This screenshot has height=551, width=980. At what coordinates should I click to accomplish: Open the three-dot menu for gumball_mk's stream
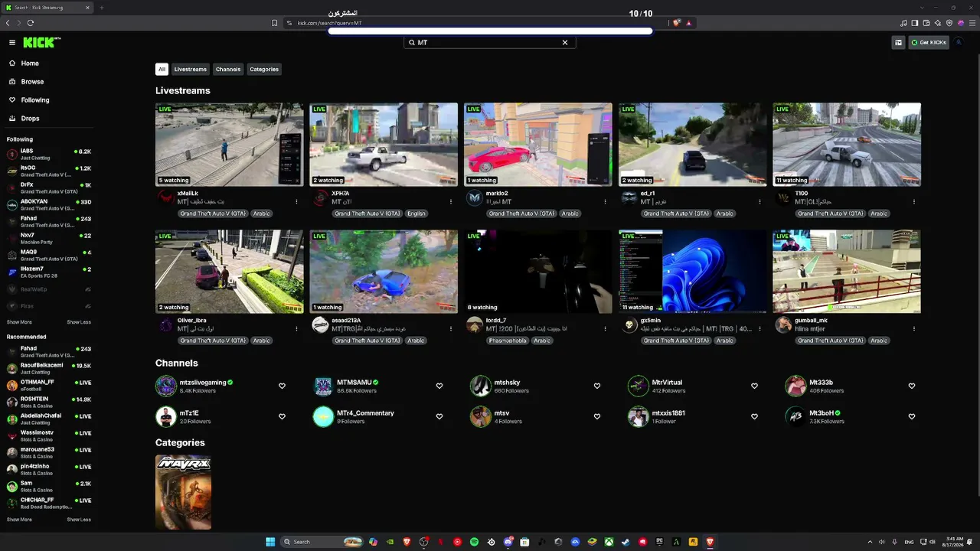pos(914,328)
